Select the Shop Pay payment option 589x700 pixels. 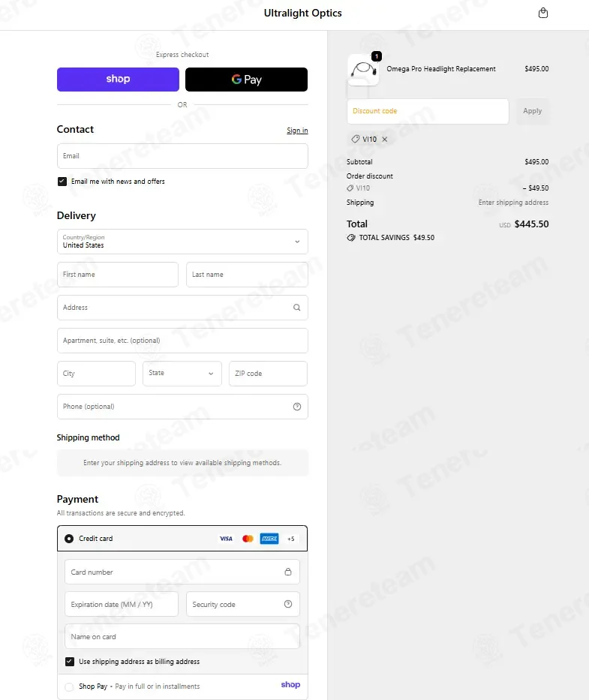tap(70, 686)
